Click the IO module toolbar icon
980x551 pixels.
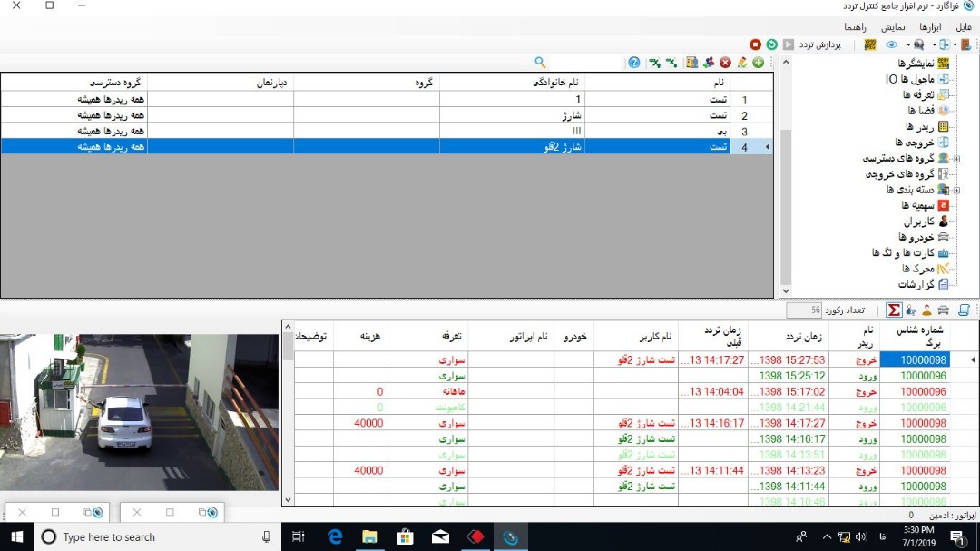click(x=945, y=44)
